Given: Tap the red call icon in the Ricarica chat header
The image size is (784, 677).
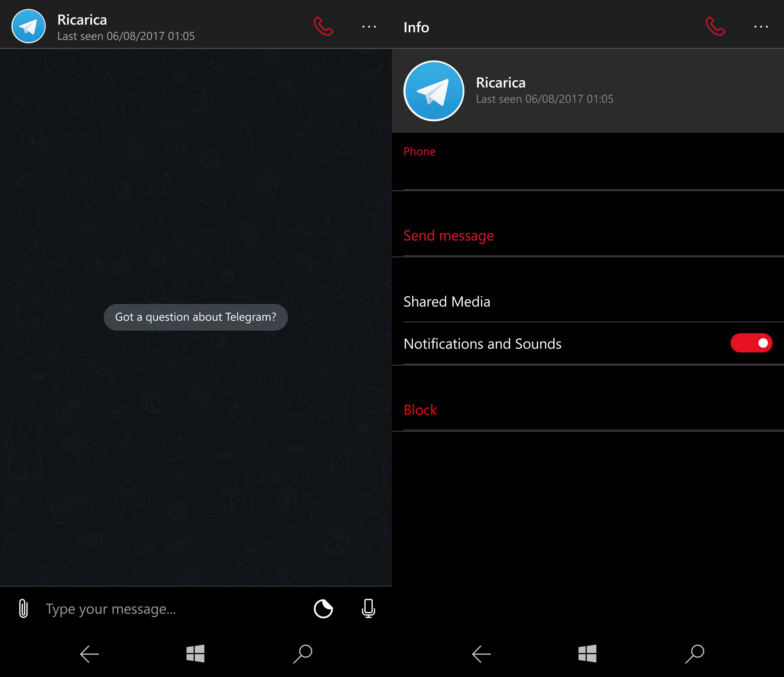Looking at the screenshot, I should tap(323, 26).
